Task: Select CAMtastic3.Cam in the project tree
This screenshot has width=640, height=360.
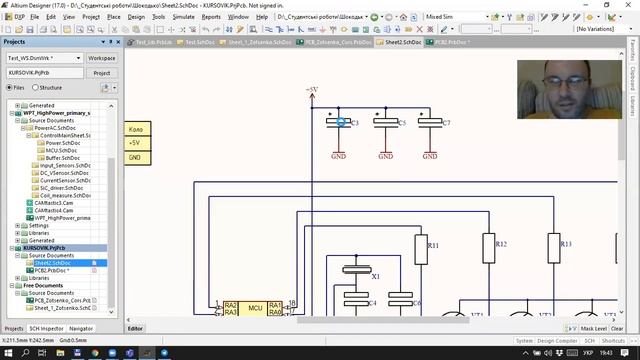Action: pyautogui.click(x=53, y=203)
